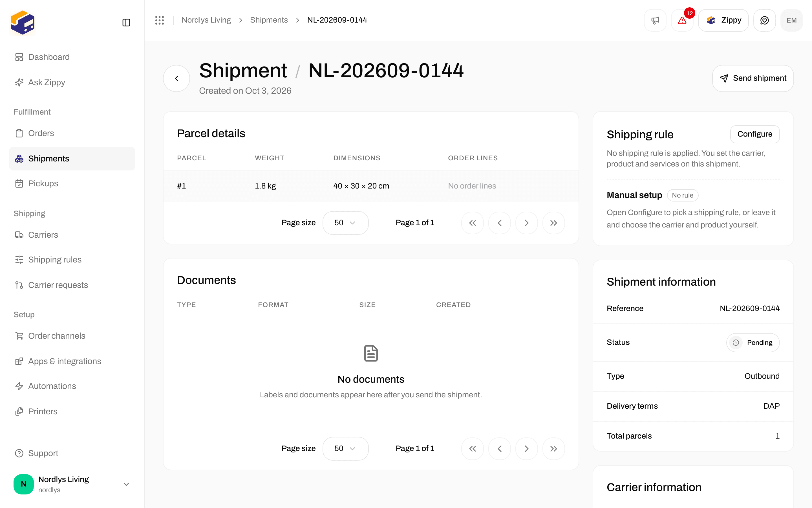Image resolution: width=812 pixels, height=508 pixels.
Task: Open Documents page size dropdown
Action: pyautogui.click(x=345, y=448)
